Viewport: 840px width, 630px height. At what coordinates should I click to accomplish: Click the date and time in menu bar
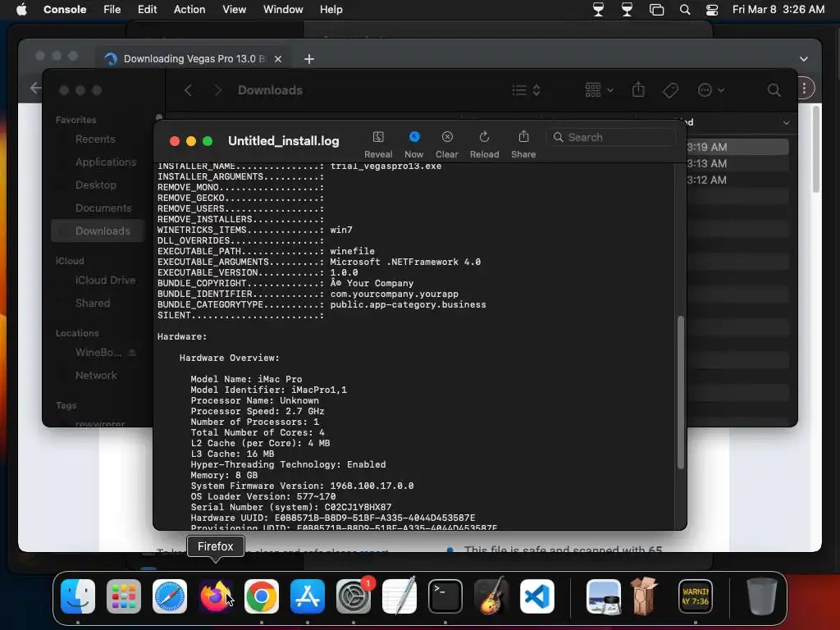click(x=778, y=10)
